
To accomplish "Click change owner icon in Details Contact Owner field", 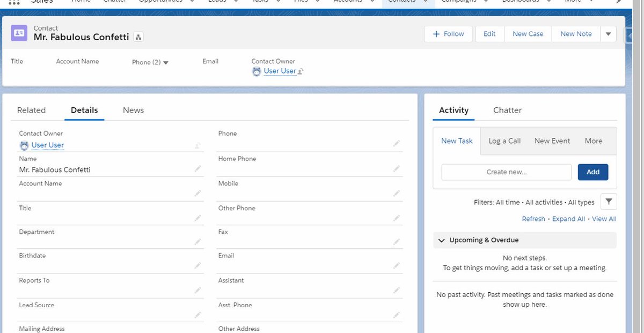I will tap(198, 145).
